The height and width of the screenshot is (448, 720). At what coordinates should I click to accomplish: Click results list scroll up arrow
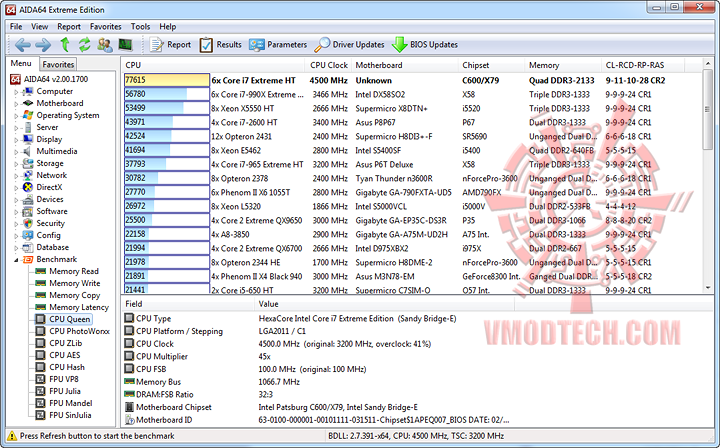[x=707, y=64]
